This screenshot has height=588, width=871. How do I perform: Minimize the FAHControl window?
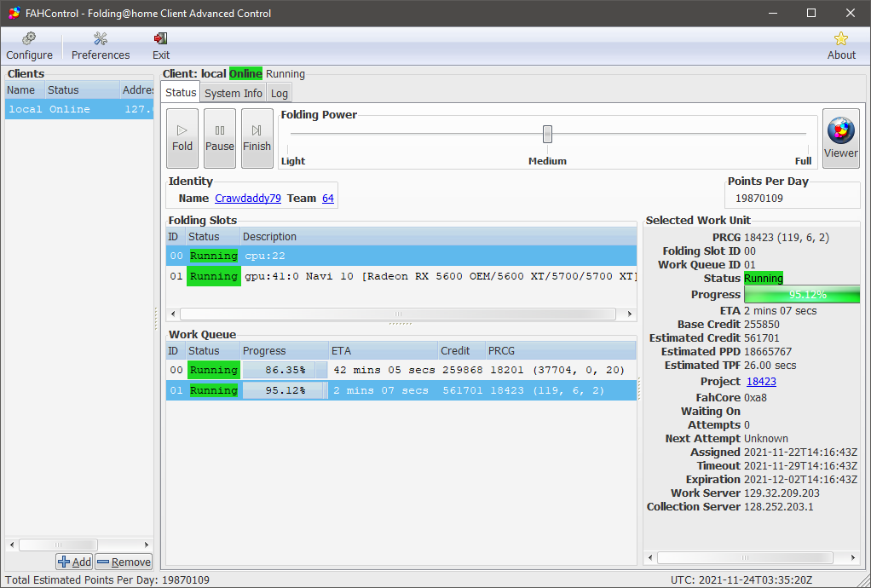click(772, 13)
